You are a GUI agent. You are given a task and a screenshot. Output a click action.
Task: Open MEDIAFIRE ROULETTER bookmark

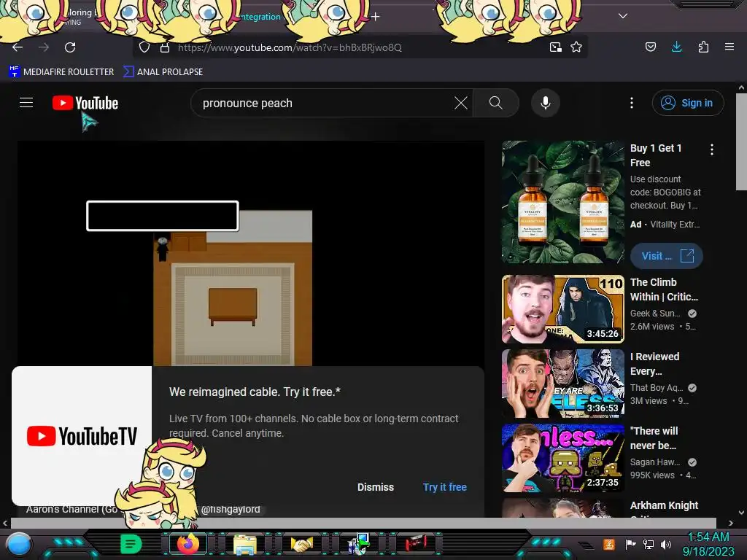pyautogui.click(x=61, y=72)
